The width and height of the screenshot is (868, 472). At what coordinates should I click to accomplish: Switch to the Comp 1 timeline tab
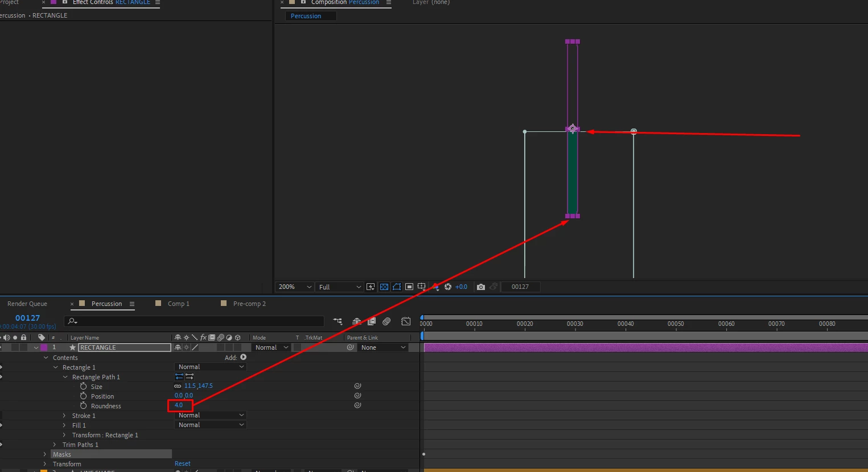178,304
